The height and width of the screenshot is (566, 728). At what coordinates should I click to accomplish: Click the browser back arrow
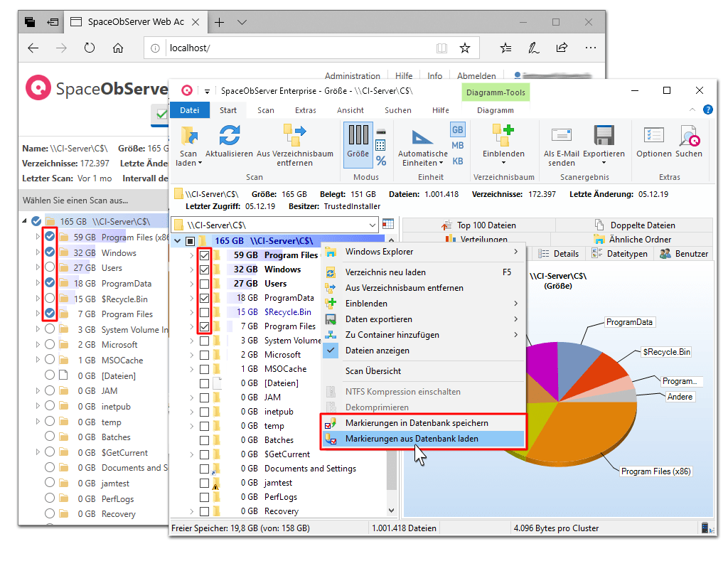[33, 48]
